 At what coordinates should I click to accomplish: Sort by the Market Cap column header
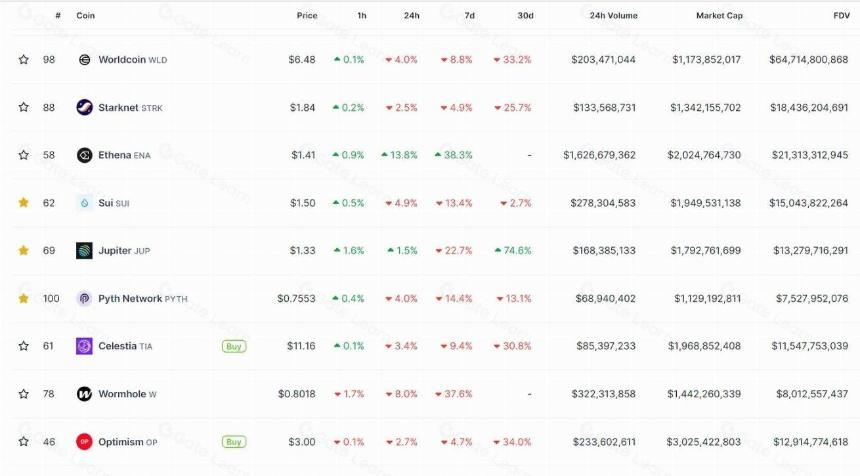pos(719,16)
